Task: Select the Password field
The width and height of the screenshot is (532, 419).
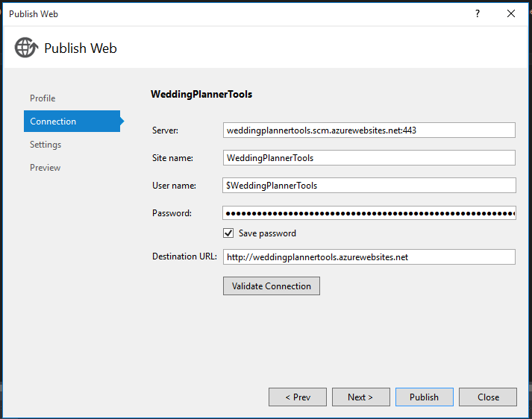Action: tap(369, 213)
